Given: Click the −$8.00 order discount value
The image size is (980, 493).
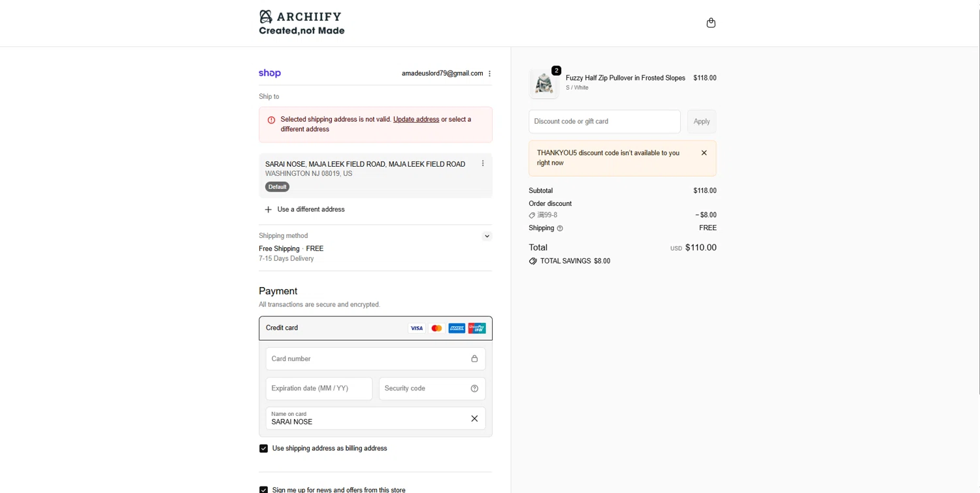Looking at the screenshot, I should point(706,215).
